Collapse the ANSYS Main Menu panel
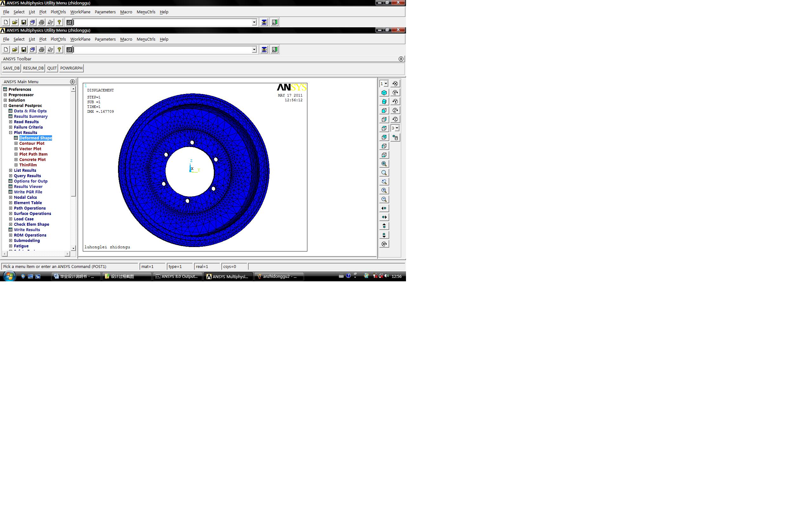Viewport: 812px width, 508px height. point(72,82)
